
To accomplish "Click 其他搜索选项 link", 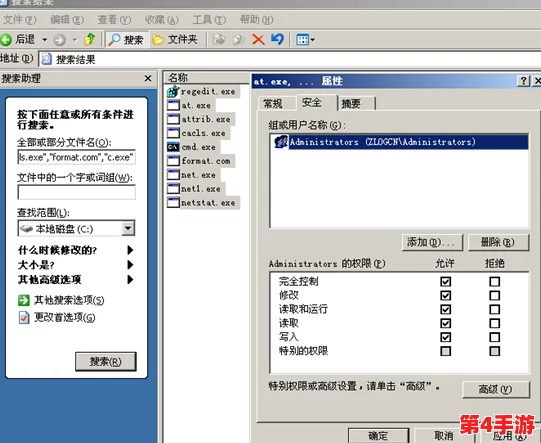I will (69, 300).
